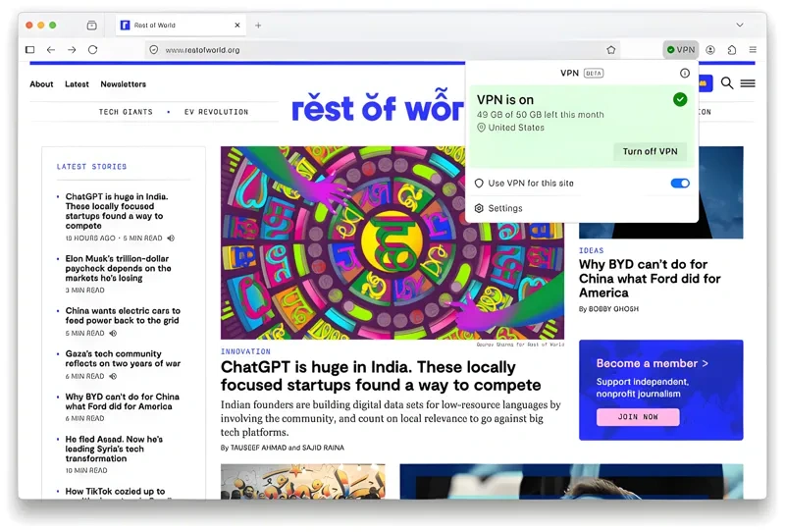Open VPN Settings
Image resolution: width=785 pixels, height=532 pixels.
(x=504, y=208)
